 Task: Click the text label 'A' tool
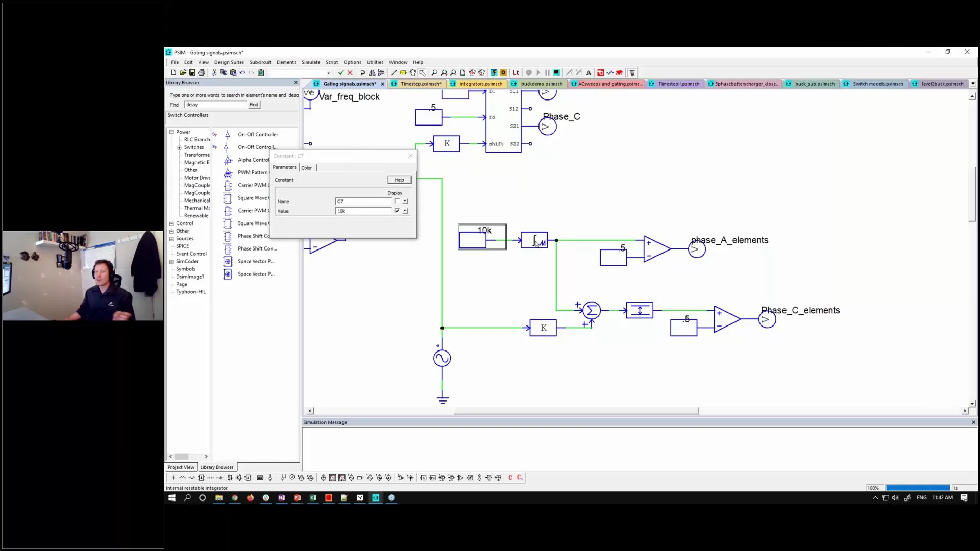589,73
